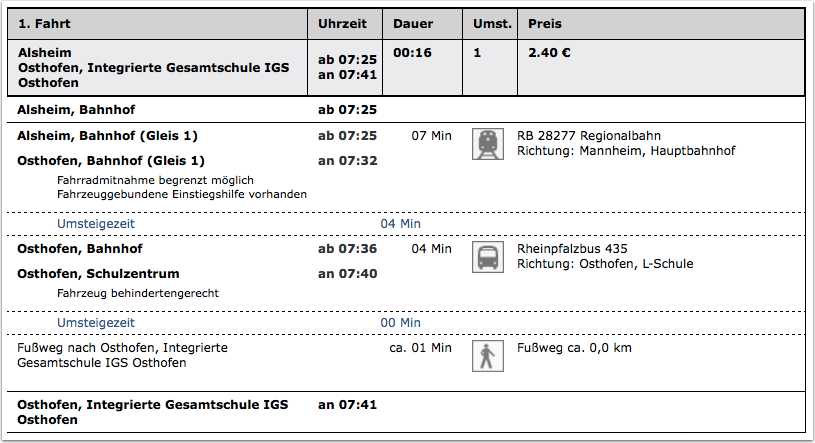This screenshot has height=443, width=815.
Task: Click the 00:16 duration summary cell
Action: click(x=423, y=68)
